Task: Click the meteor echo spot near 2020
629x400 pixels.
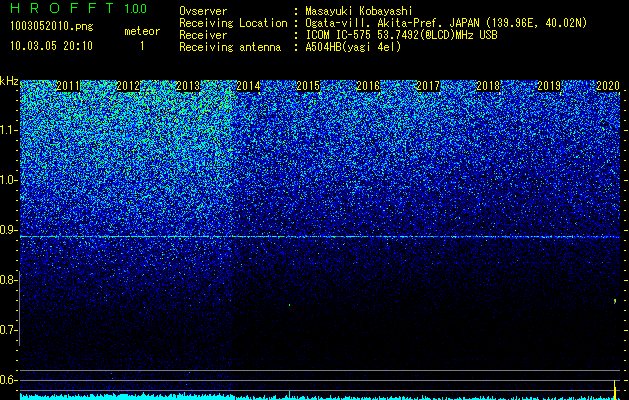Action: [x=615, y=301]
